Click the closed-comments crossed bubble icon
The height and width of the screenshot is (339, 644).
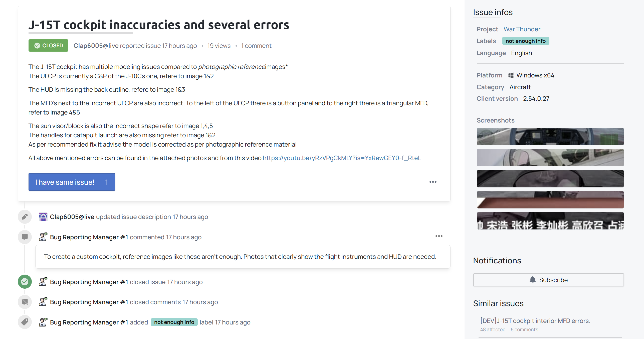click(x=25, y=302)
